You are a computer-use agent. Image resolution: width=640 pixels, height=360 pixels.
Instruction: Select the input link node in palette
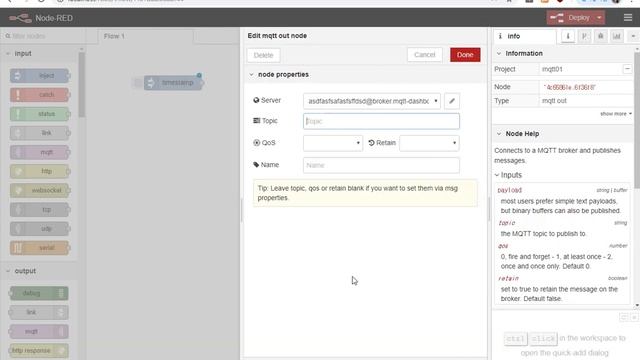[x=40, y=133]
